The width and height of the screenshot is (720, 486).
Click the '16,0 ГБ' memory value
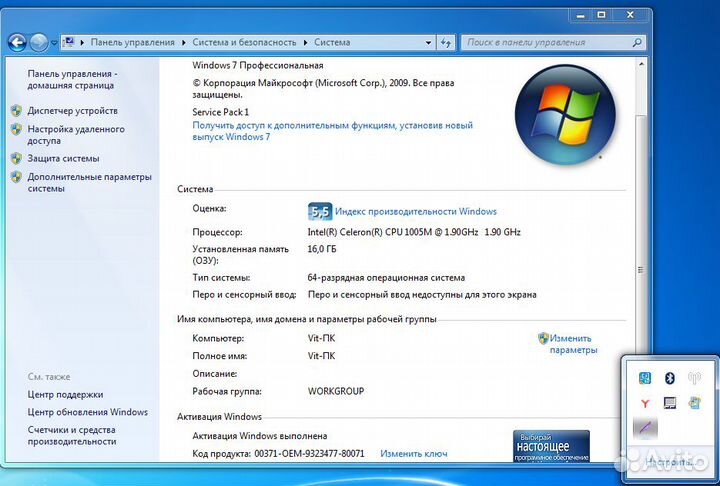tap(321, 249)
